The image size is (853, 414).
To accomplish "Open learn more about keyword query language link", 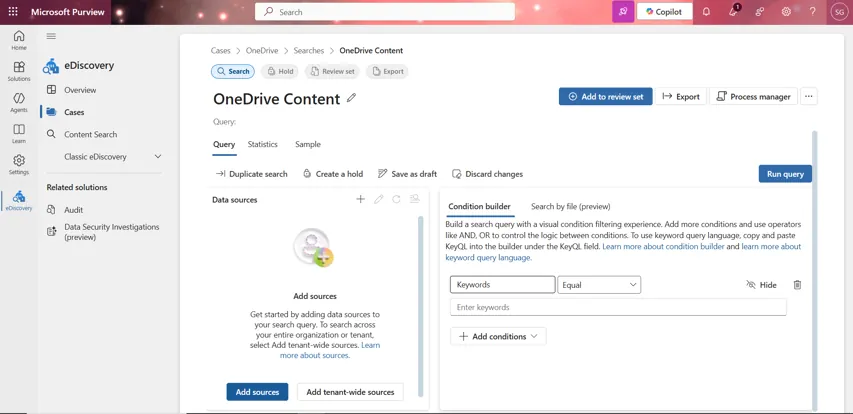I will point(623,252).
